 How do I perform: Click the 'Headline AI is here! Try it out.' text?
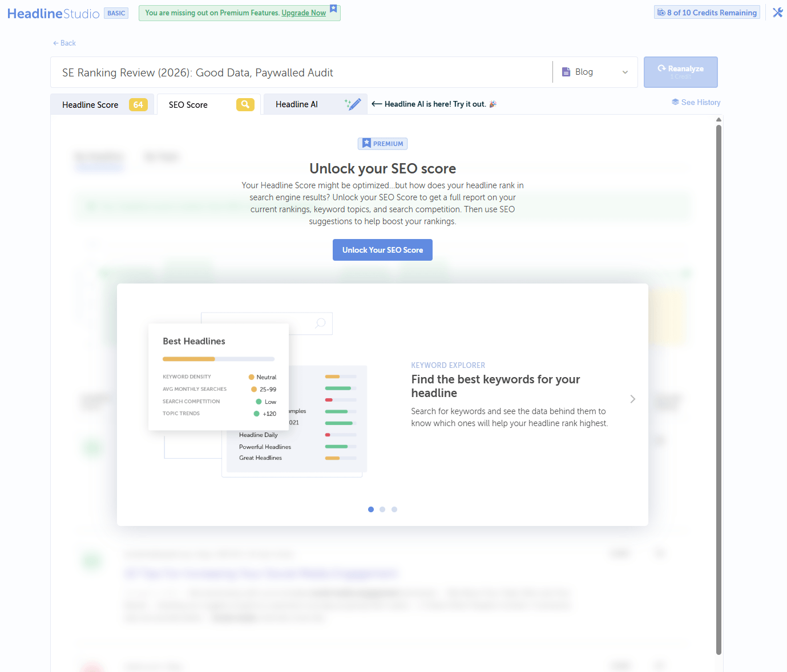435,104
